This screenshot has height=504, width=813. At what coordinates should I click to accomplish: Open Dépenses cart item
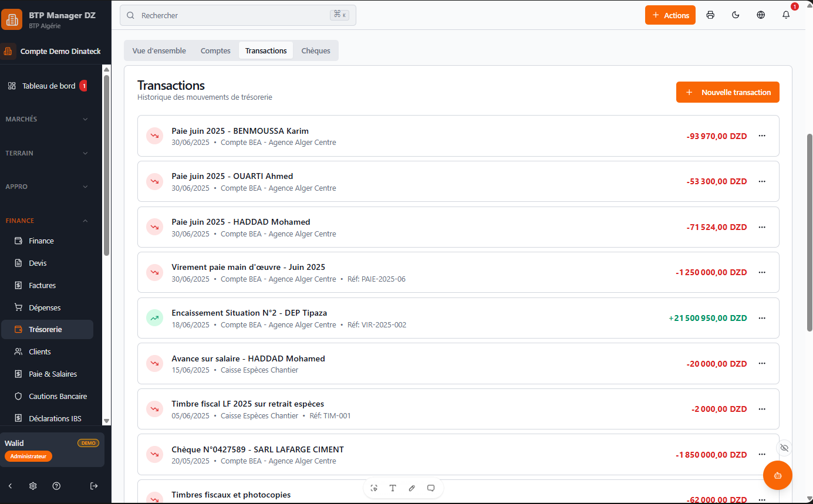[x=47, y=307]
